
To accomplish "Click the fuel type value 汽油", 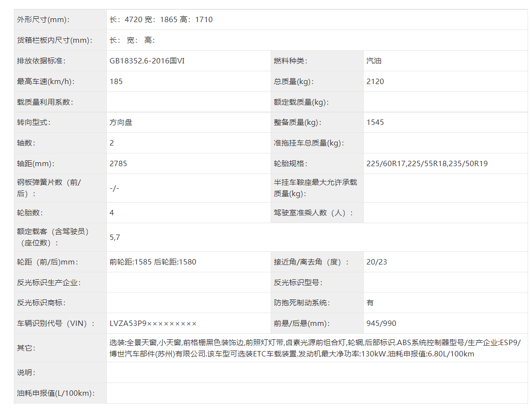I will (374, 61).
